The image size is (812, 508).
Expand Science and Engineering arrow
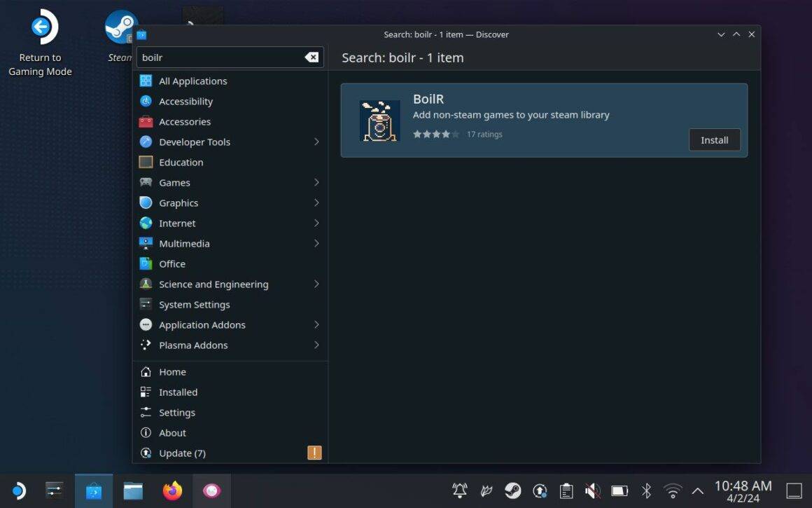(316, 284)
